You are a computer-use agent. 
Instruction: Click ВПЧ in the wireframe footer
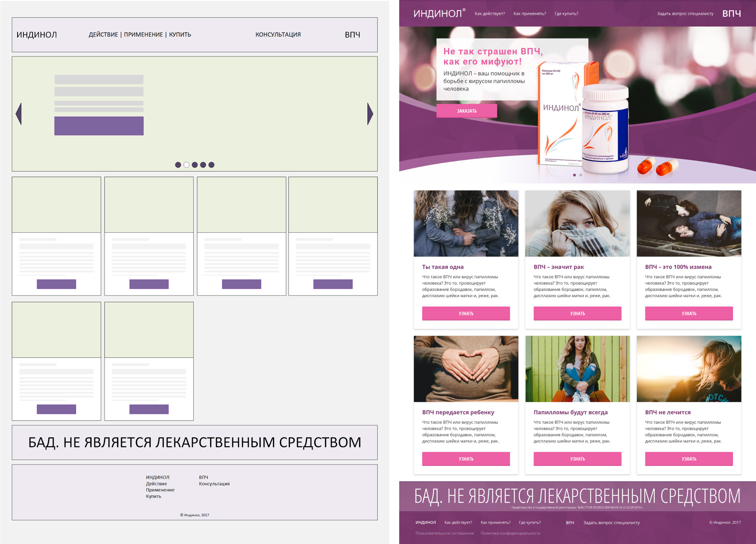pos(203,477)
